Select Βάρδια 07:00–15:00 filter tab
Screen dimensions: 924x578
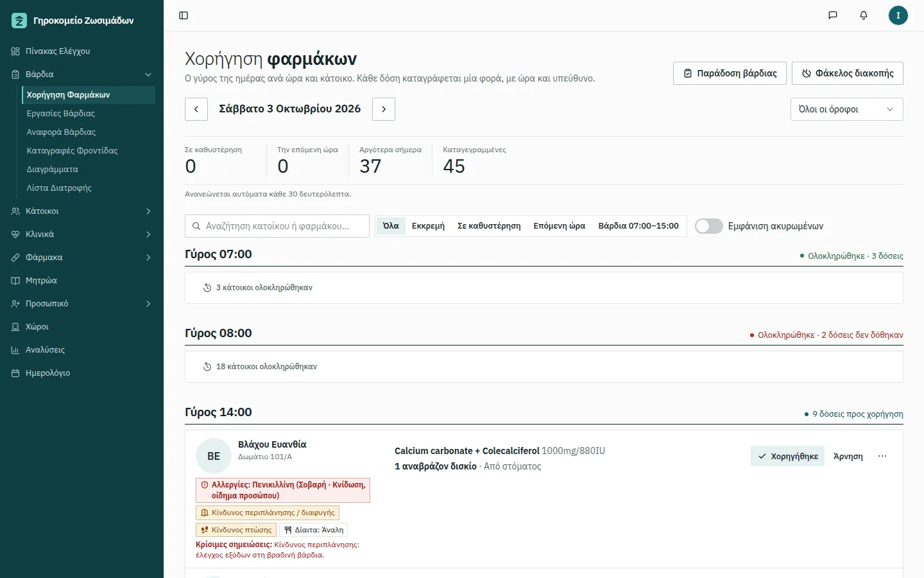pos(638,226)
